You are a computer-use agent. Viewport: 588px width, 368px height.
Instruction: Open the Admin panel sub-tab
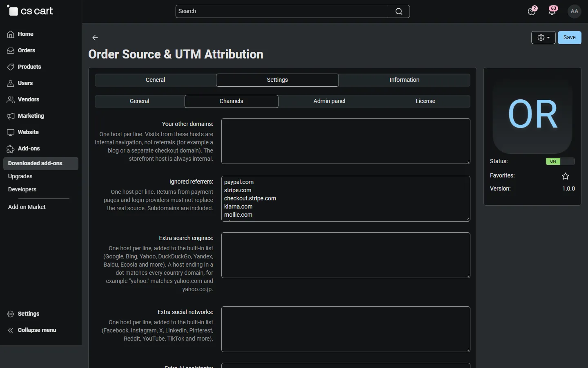330,101
